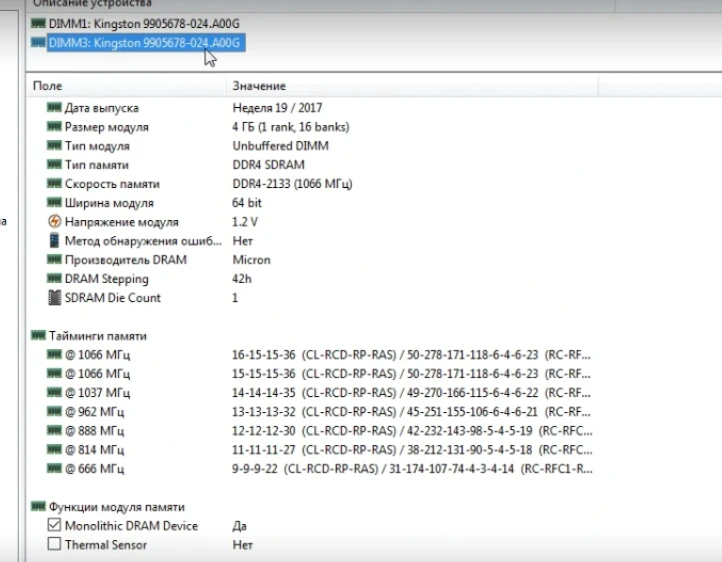Select the SDRAM Die Count label

113,298
